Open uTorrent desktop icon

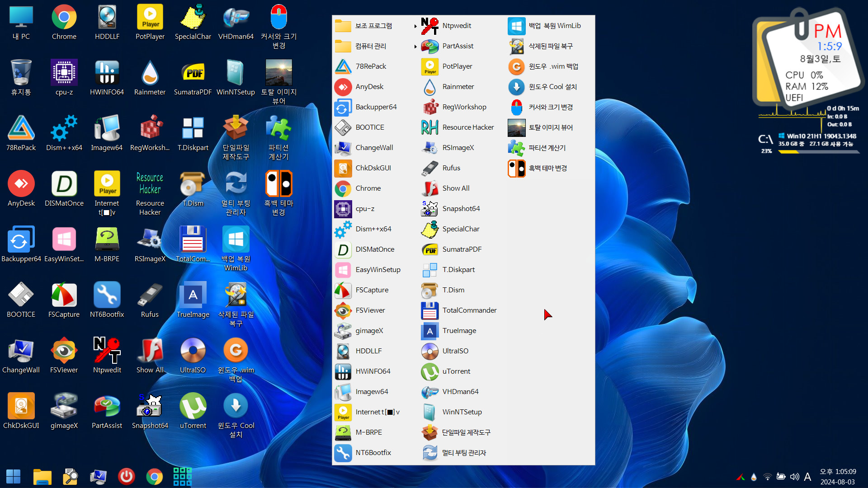(x=193, y=411)
